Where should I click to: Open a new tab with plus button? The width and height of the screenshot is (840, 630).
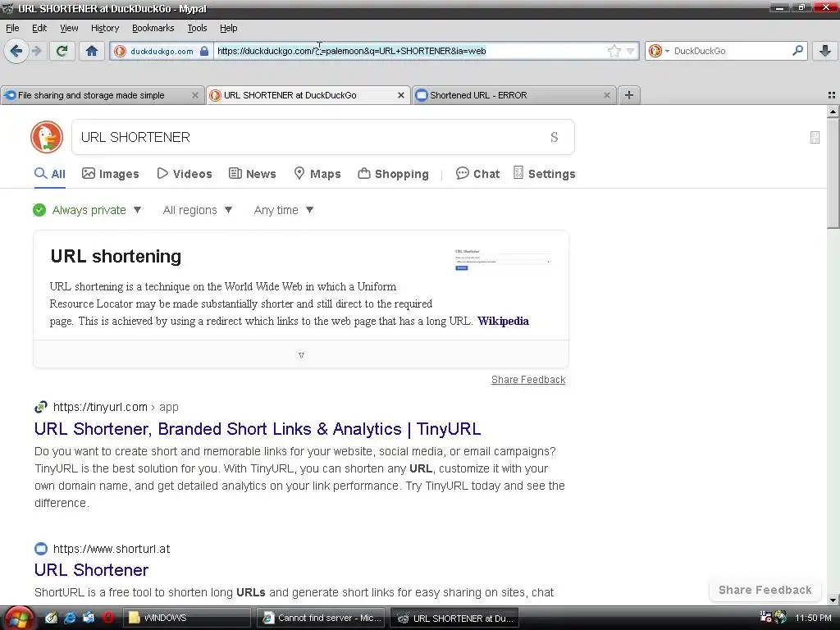(x=629, y=95)
